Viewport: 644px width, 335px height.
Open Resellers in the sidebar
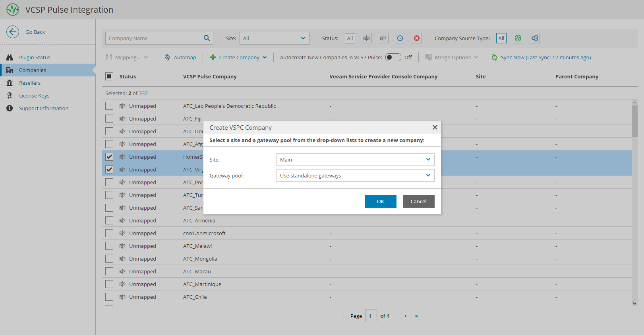tap(30, 83)
